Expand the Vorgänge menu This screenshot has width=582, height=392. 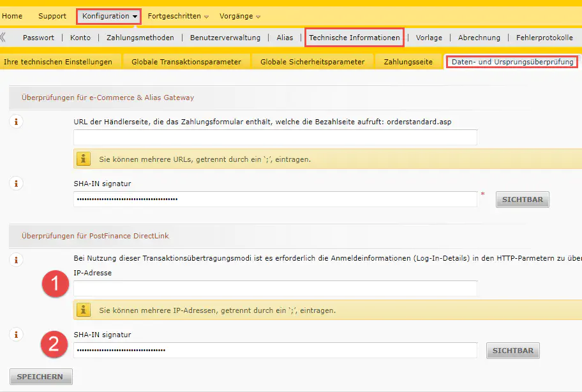pyautogui.click(x=239, y=16)
